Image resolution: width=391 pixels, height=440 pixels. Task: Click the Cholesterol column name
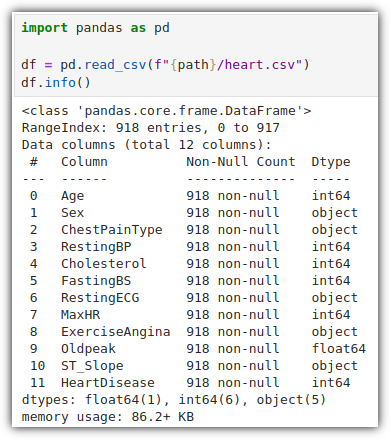[x=104, y=264]
